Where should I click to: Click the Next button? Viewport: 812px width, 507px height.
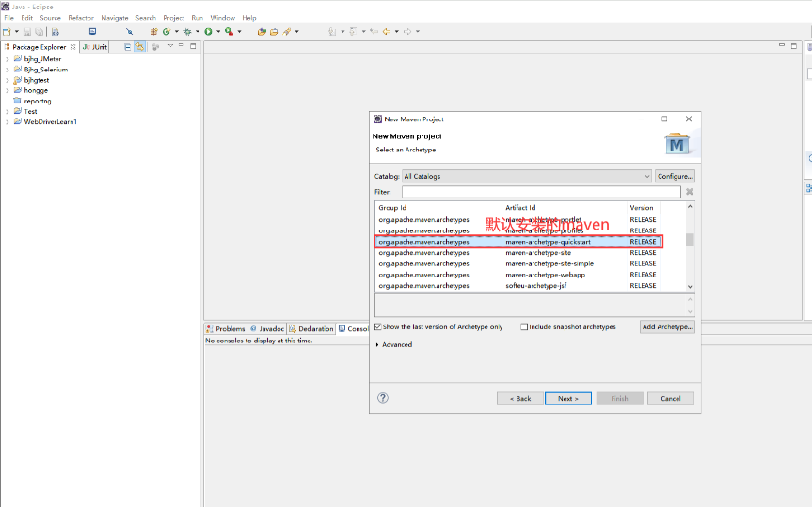click(x=568, y=398)
